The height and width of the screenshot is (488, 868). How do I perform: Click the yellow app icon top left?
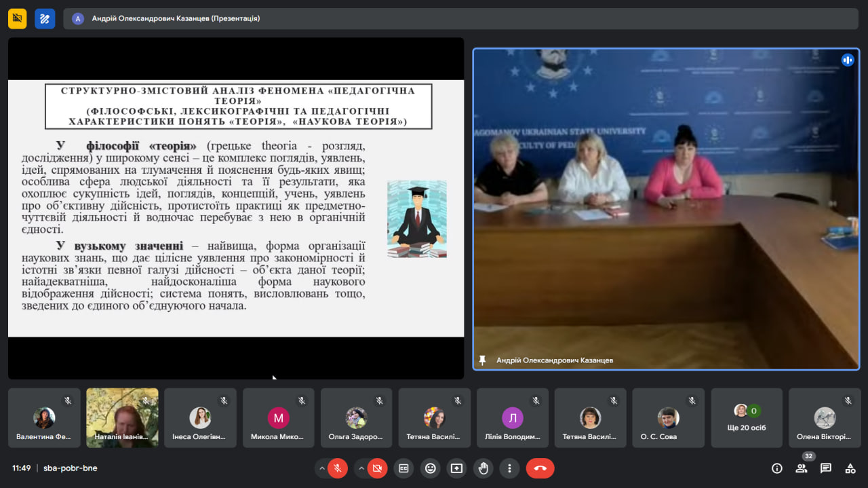tap(17, 18)
